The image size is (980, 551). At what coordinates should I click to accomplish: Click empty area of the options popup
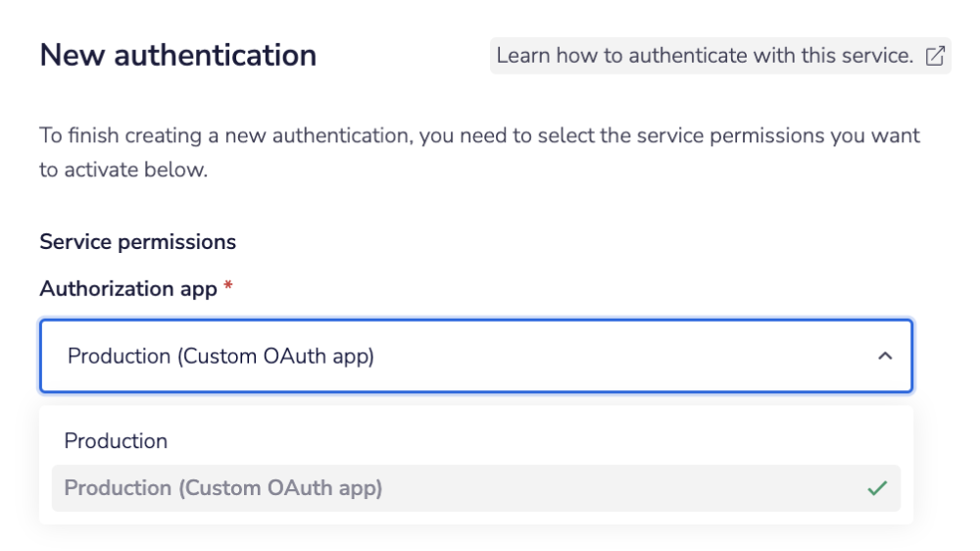click(531, 441)
